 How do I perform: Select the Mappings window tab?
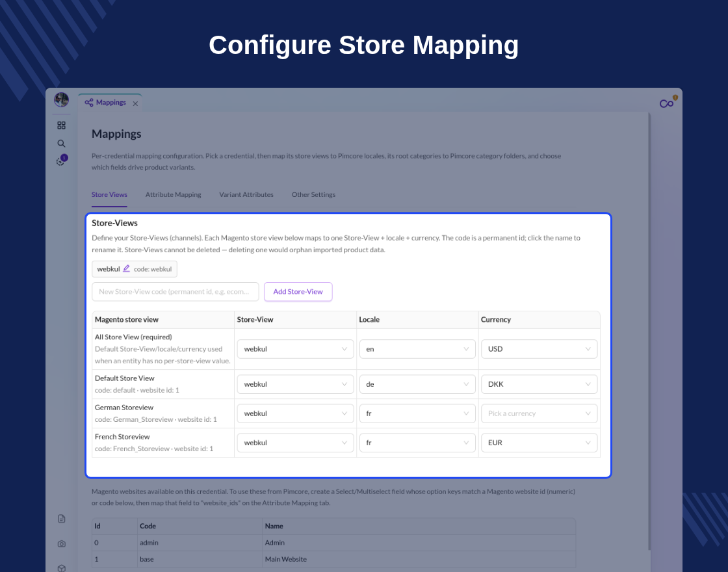tap(110, 103)
